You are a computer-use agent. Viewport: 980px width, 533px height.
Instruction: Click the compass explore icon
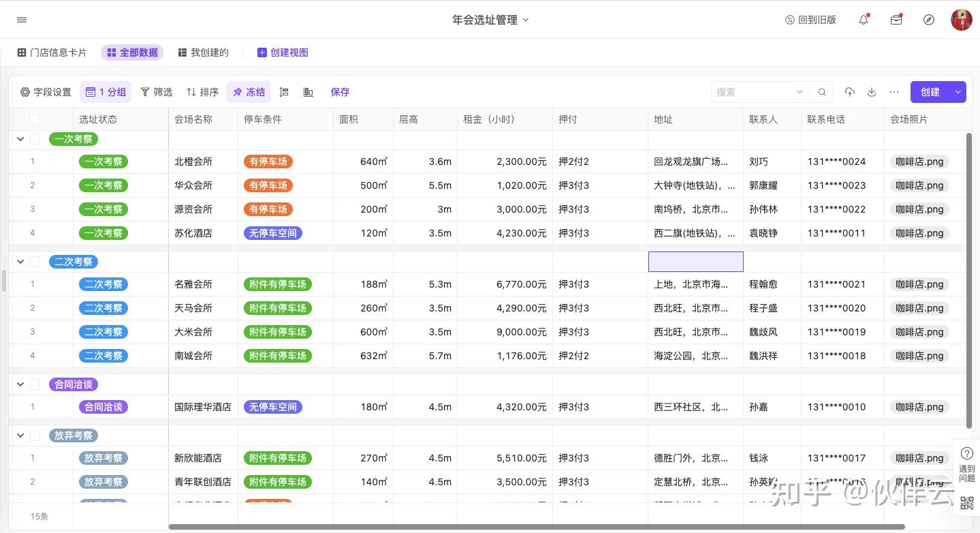point(929,20)
